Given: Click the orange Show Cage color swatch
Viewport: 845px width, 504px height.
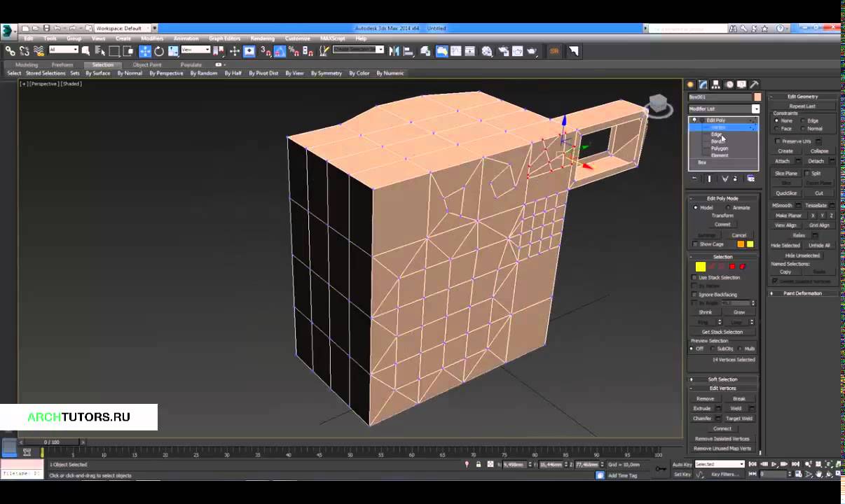Looking at the screenshot, I should point(741,244).
